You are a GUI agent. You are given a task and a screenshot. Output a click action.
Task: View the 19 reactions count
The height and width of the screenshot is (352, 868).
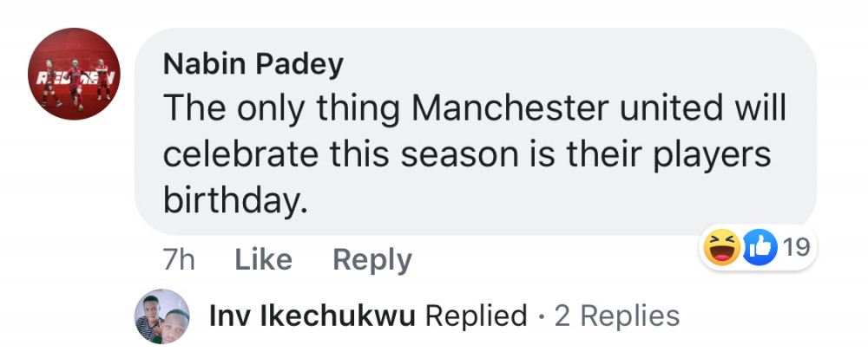[795, 249]
